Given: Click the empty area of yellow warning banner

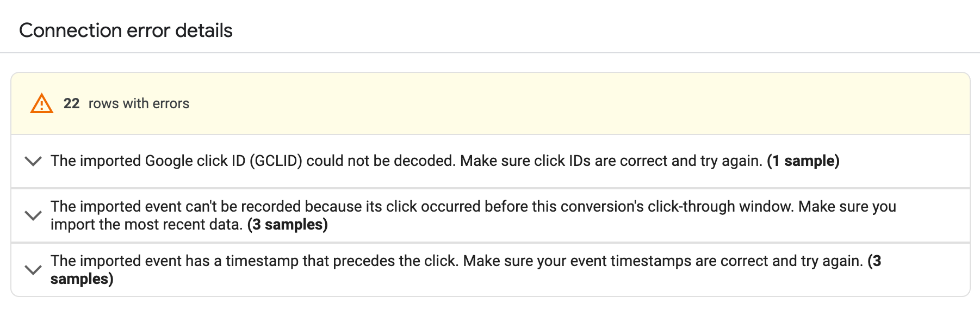Looking at the screenshot, I should pyautogui.click(x=544, y=103).
